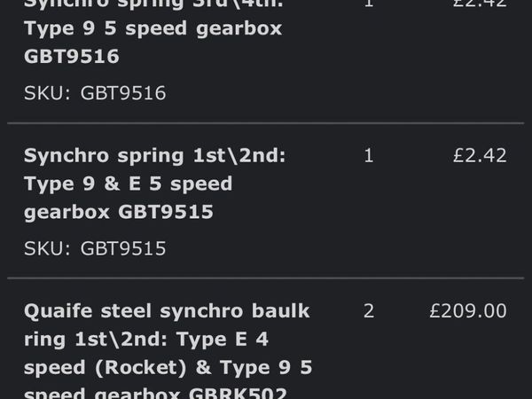
Task: Click quantity 1 of the 1st\2nd synchro spring
Action: (x=369, y=156)
